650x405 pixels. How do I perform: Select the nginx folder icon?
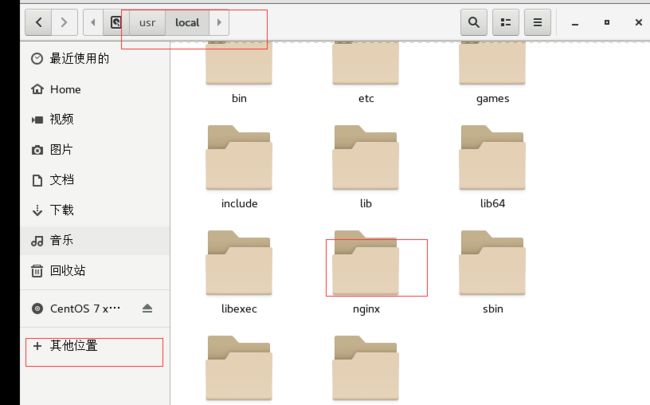click(x=366, y=263)
